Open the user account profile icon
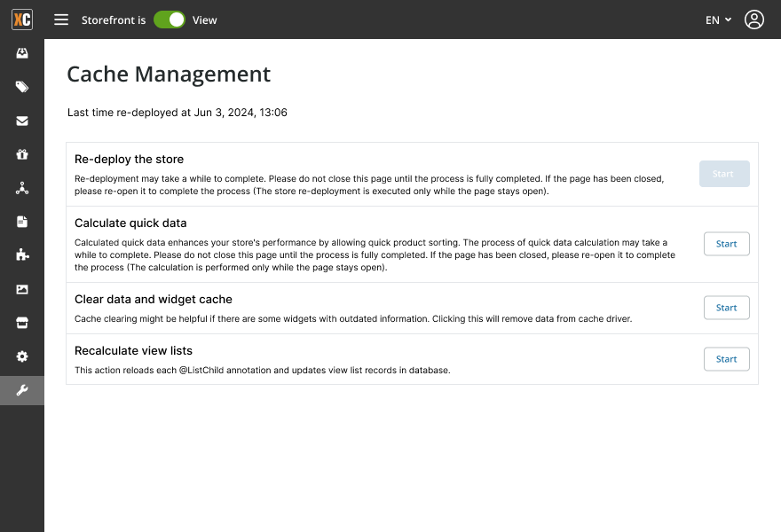 (x=754, y=20)
